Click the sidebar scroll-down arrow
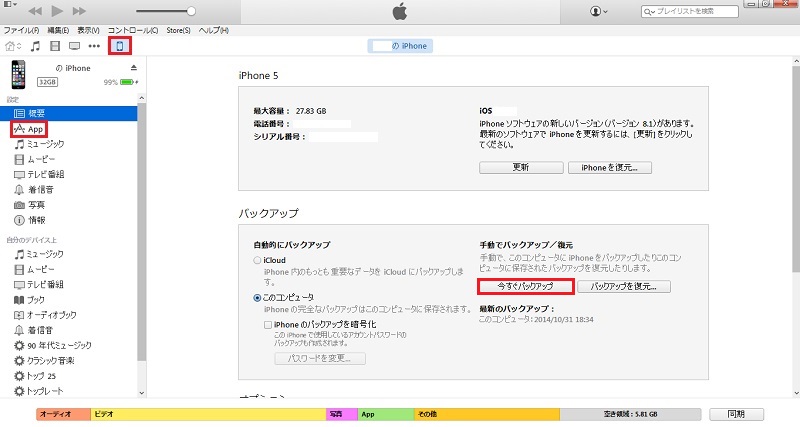 click(x=141, y=393)
